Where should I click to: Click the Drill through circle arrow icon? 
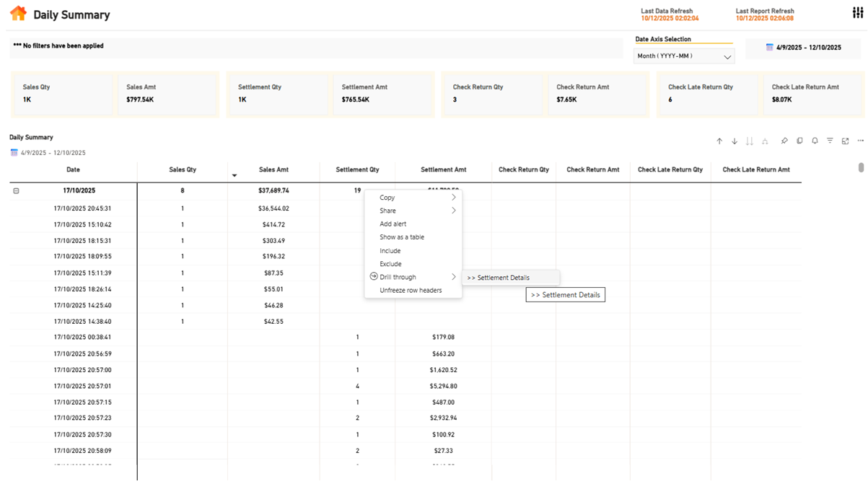tap(374, 276)
